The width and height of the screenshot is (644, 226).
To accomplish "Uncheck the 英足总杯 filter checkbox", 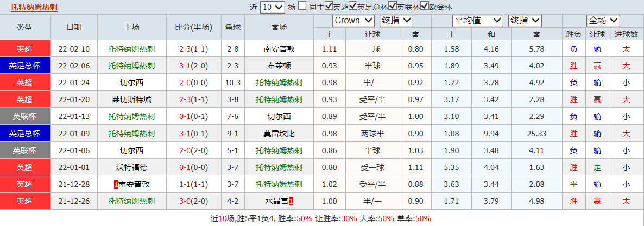I will 353,7.
